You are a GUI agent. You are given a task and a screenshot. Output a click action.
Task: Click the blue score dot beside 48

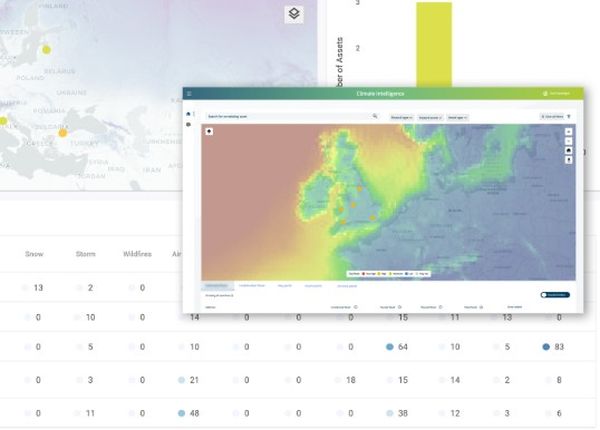pyautogui.click(x=181, y=413)
